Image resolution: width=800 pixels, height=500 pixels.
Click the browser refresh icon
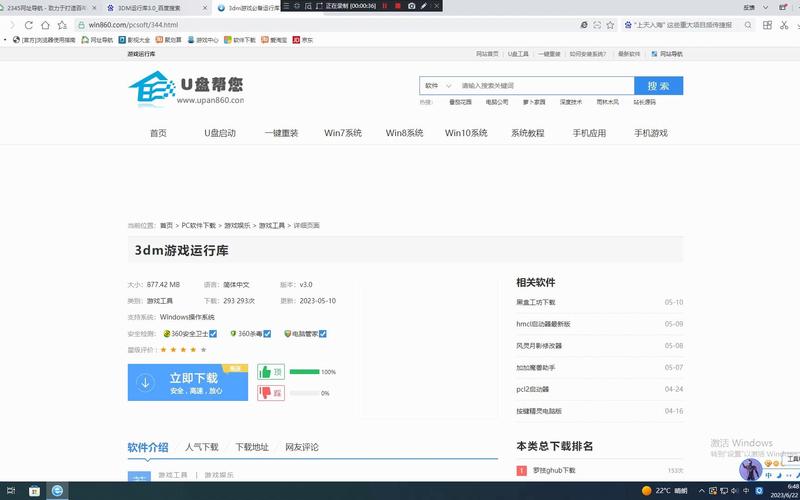point(29,25)
